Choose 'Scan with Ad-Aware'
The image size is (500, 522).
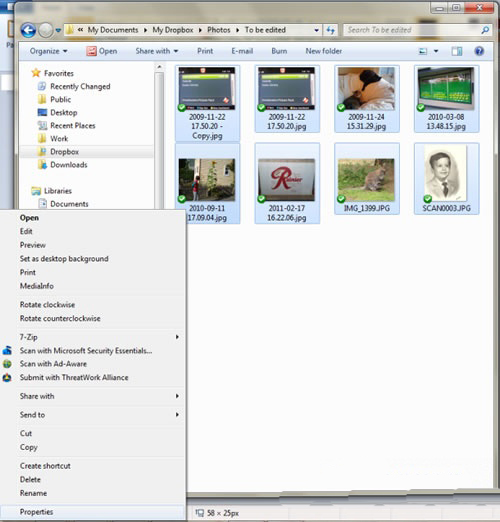point(93,364)
